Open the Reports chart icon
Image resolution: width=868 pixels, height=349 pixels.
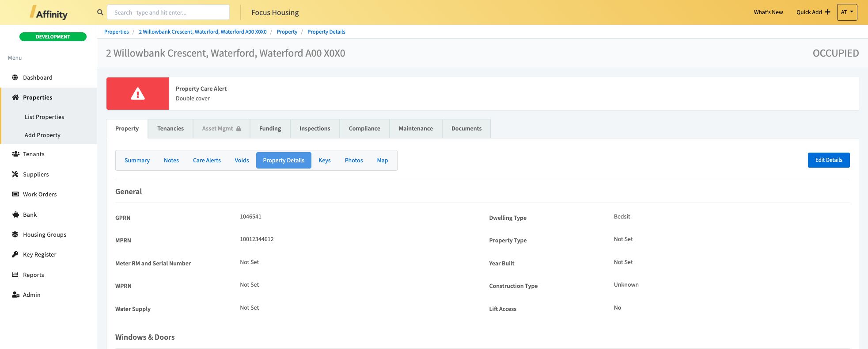tap(15, 275)
